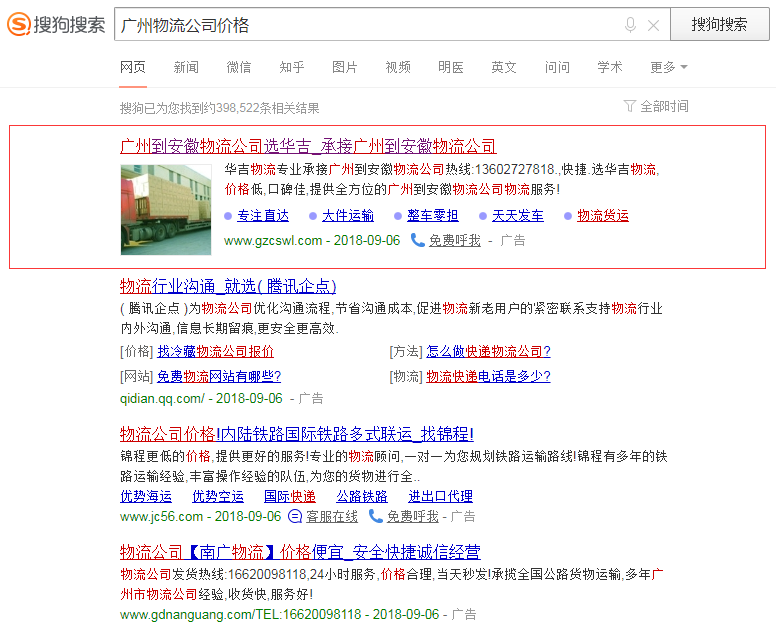Select the 网页 tab
The image size is (776, 630).
coord(133,67)
